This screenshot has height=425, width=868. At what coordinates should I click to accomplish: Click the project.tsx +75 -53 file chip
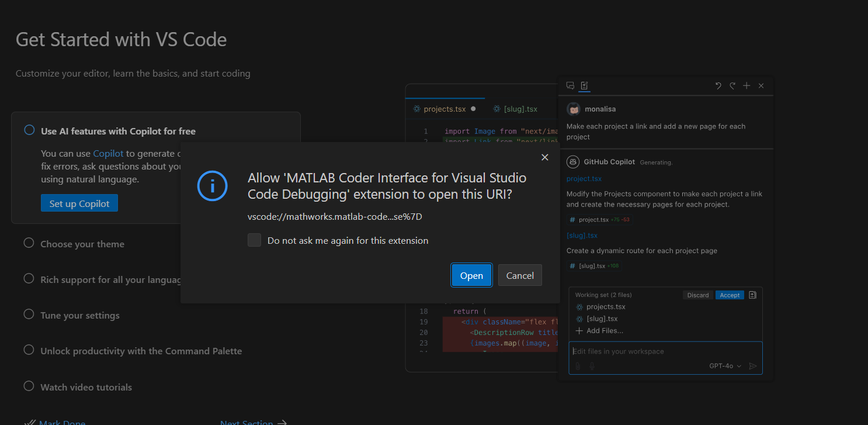click(x=599, y=220)
